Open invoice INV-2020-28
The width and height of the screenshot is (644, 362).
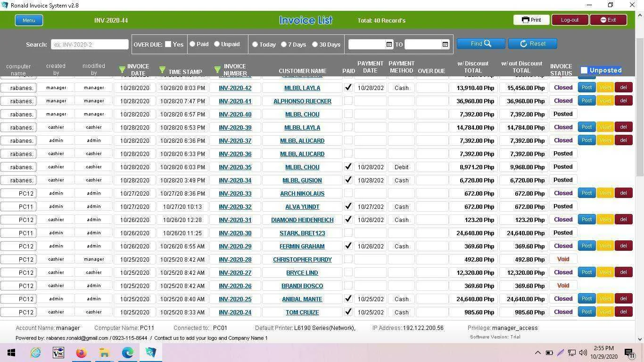click(235, 259)
